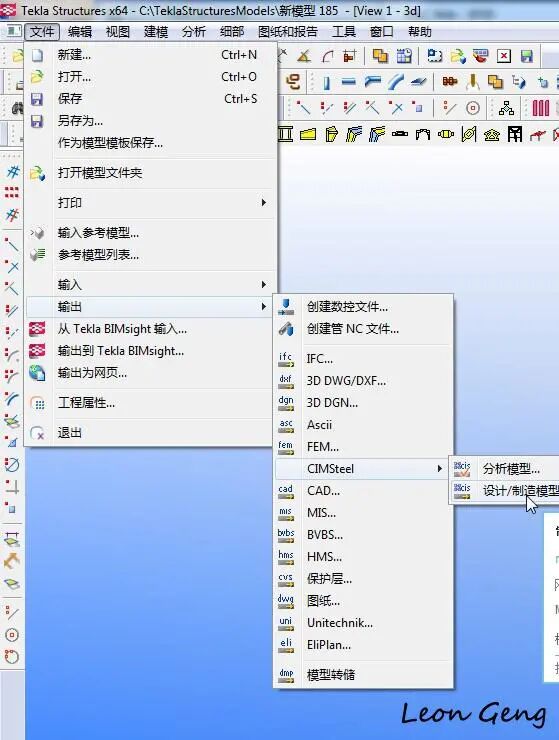Viewport: 559px width, 740px height.
Task: Click the open model folder icon
Action: pos(37,173)
